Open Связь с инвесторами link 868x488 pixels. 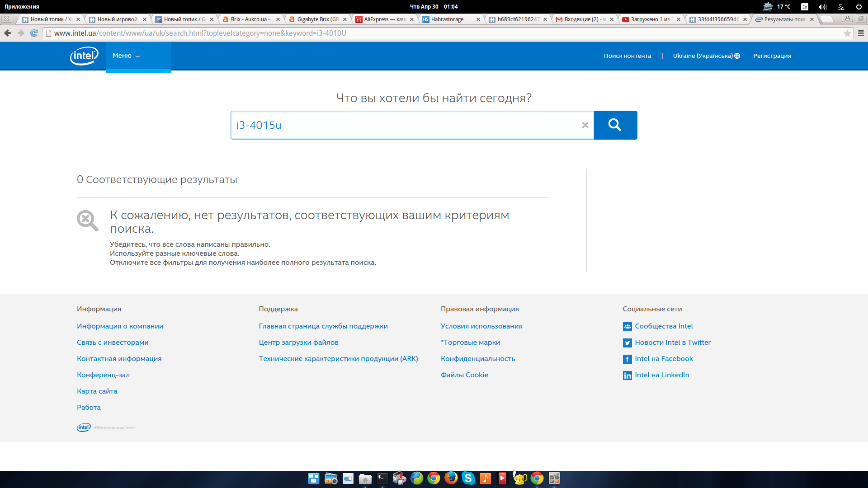click(113, 343)
